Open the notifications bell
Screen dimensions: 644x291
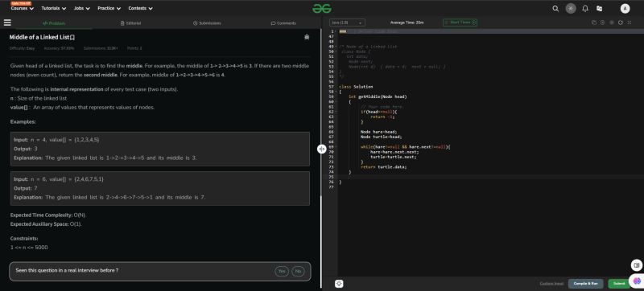[585, 9]
